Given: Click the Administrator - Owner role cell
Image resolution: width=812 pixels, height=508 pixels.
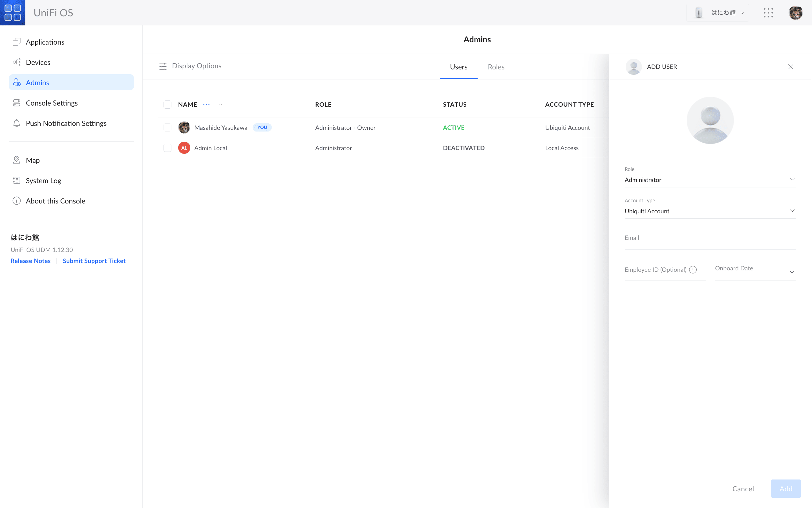Looking at the screenshot, I should [345, 127].
